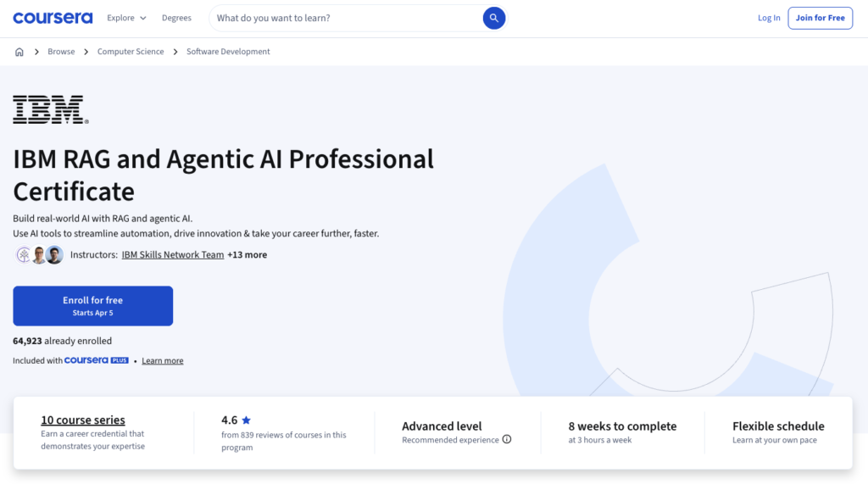Click the 'Flexible schedule' text
The height and width of the screenshot is (484, 868).
pos(778,426)
